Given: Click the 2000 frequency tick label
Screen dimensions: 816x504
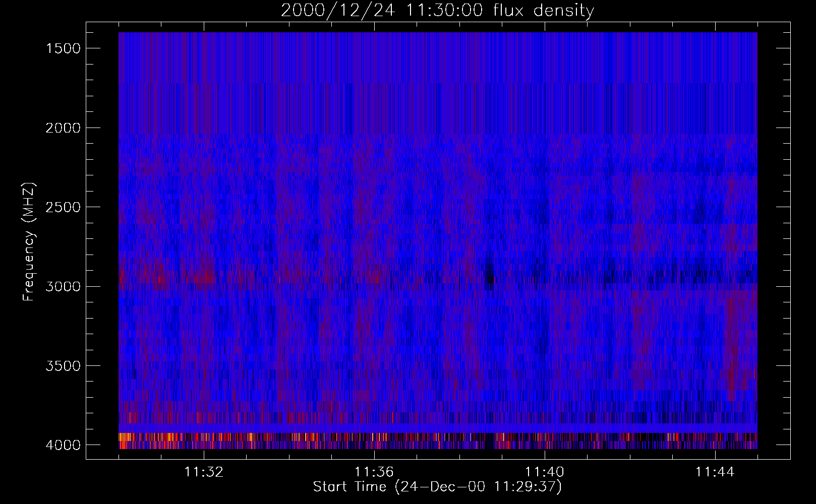Looking at the screenshot, I should click(x=63, y=128).
